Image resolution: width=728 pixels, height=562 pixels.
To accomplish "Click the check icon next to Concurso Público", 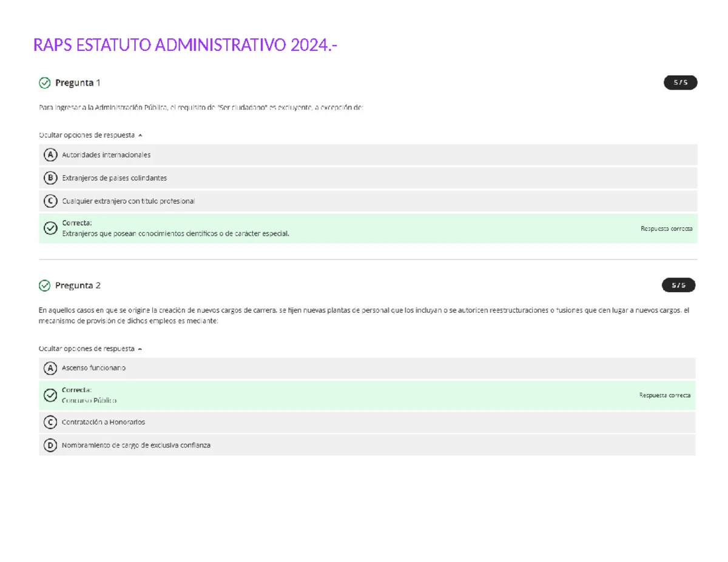I will click(50, 395).
